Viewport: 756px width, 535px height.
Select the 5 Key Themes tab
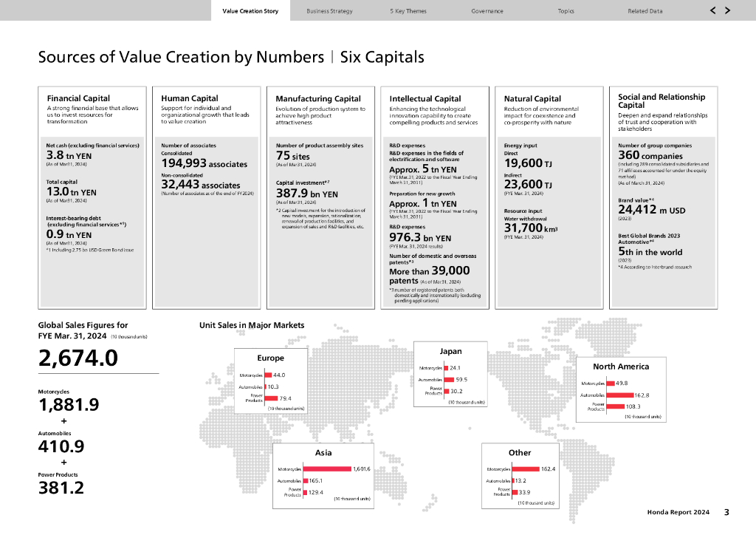click(x=408, y=11)
